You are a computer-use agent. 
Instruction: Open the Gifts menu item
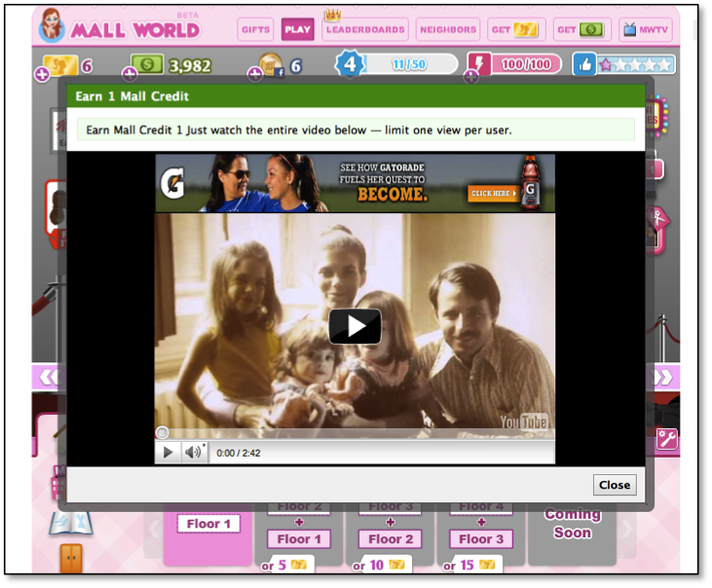click(x=255, y=29)
